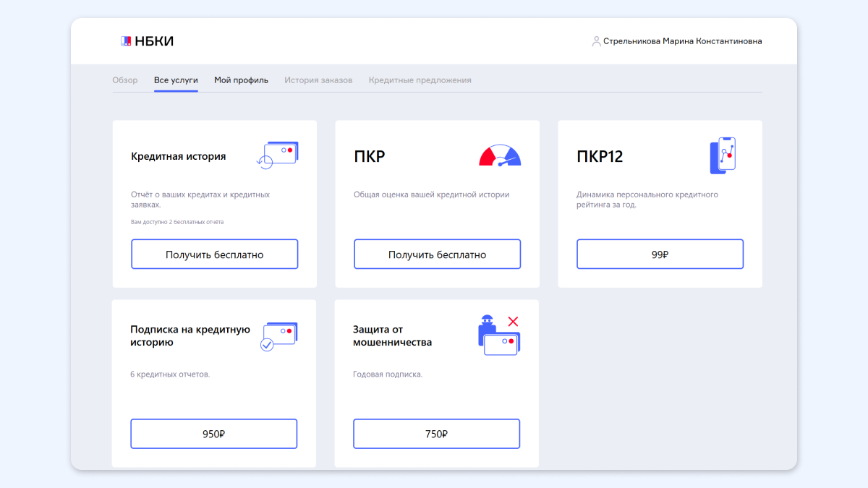This screenshot has width=868, height=488.
Task: Open the История заказов tab
Action: (318, 80)
